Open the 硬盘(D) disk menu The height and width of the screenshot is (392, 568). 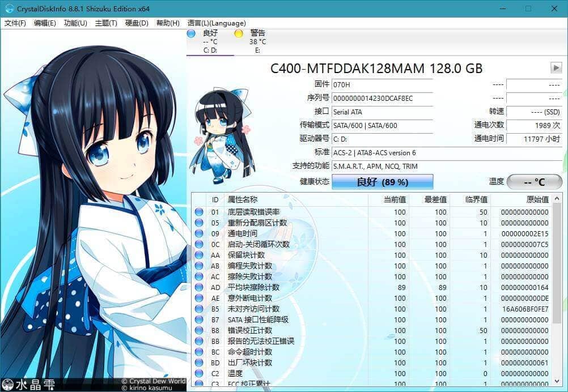pos(136,23)
